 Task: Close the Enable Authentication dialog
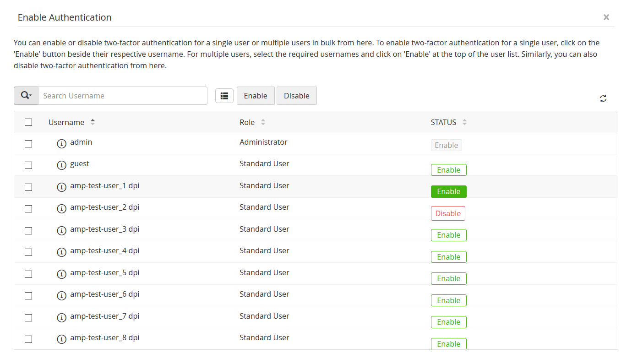(x=606, y=17)
